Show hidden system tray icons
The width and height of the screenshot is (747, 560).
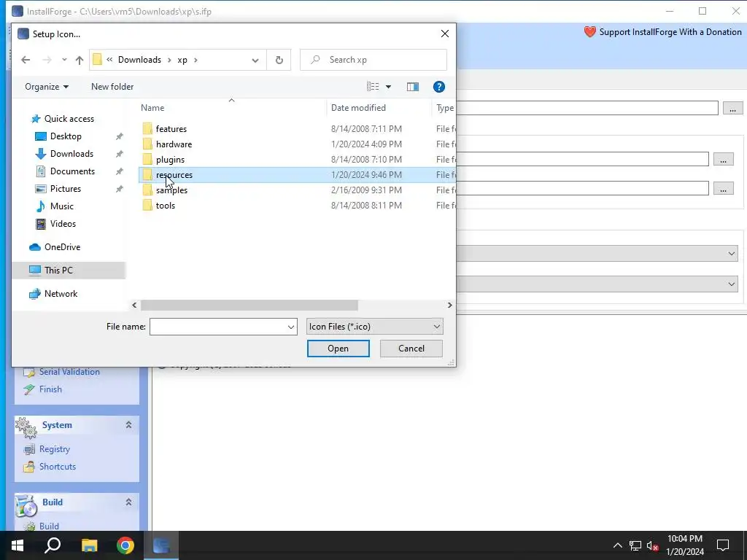[617, 545]
